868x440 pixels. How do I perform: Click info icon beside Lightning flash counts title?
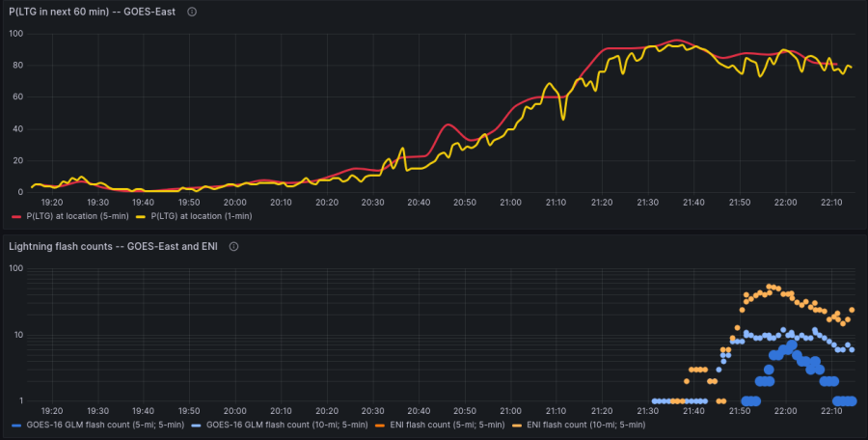(234, 247)
